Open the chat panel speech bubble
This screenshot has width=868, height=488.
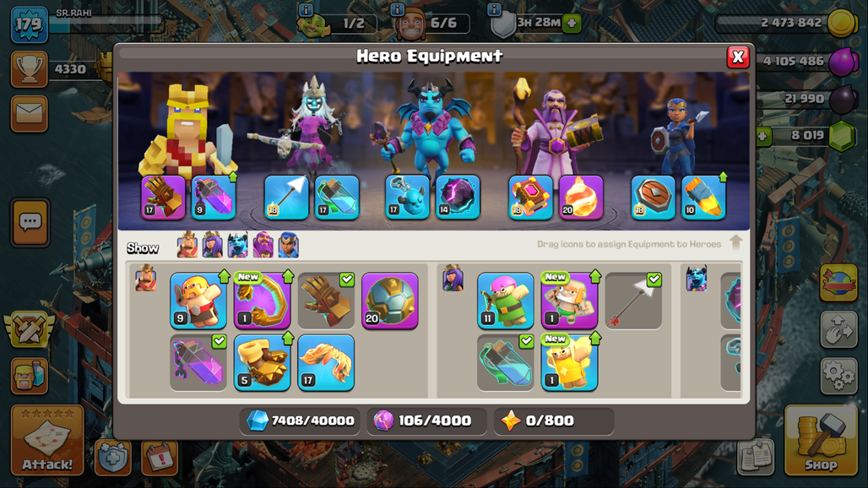coord(30,222)
